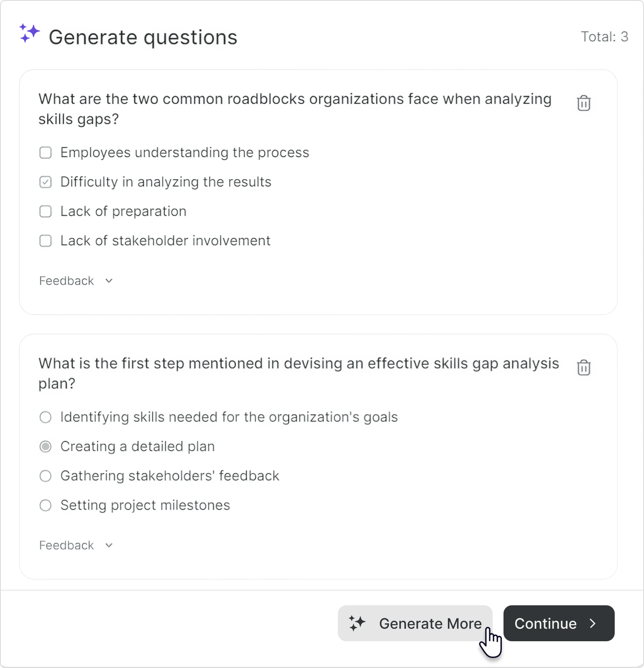Click the chevron next to the first Feedback label
644x668 pixels.
(108, 280)
